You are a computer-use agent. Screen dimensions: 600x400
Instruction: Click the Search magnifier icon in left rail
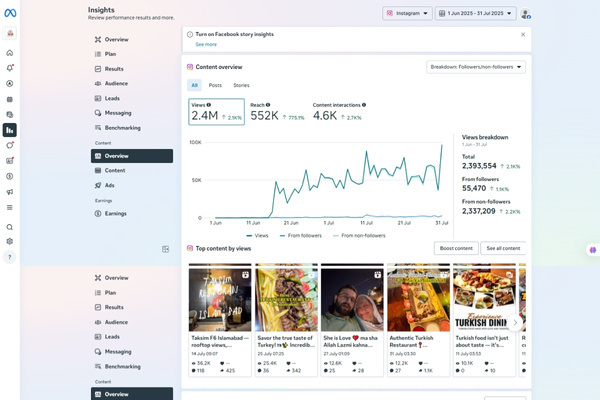point(10,227)
